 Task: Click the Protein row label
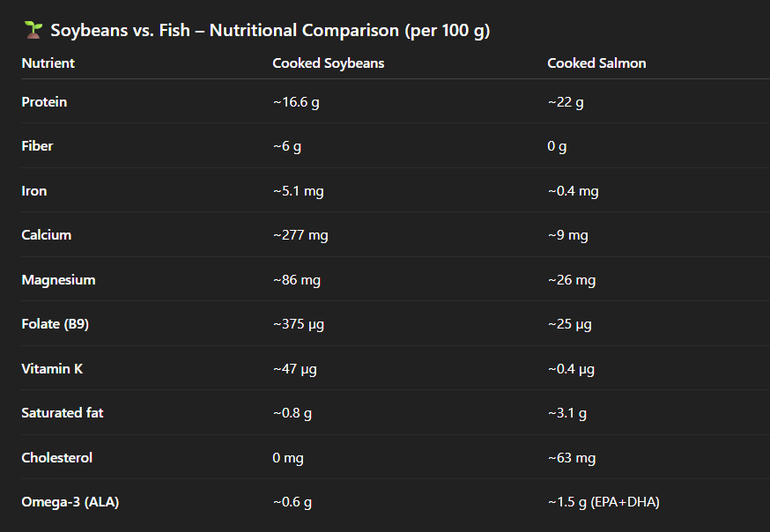[x=44, y=102]
